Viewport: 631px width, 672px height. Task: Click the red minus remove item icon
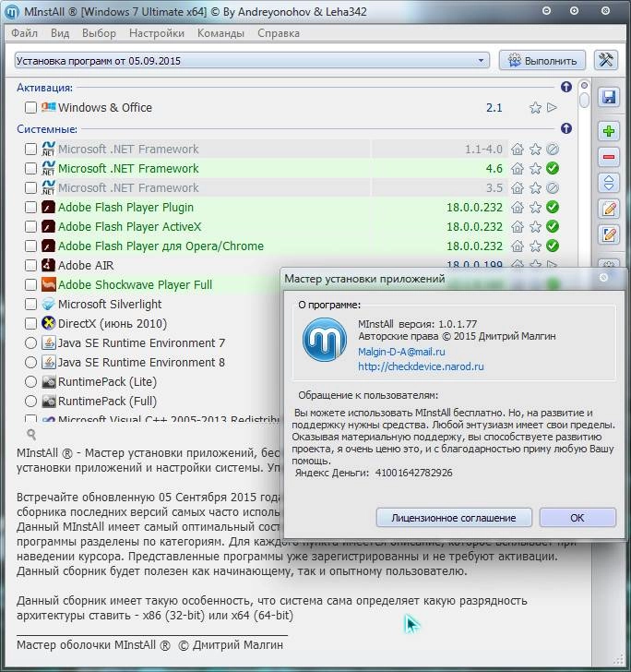608,157
